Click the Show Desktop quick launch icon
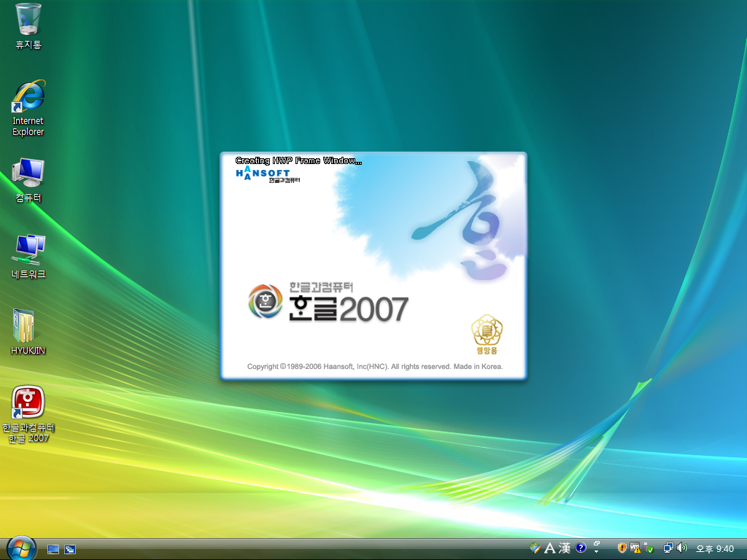 (x=53, y=550)
